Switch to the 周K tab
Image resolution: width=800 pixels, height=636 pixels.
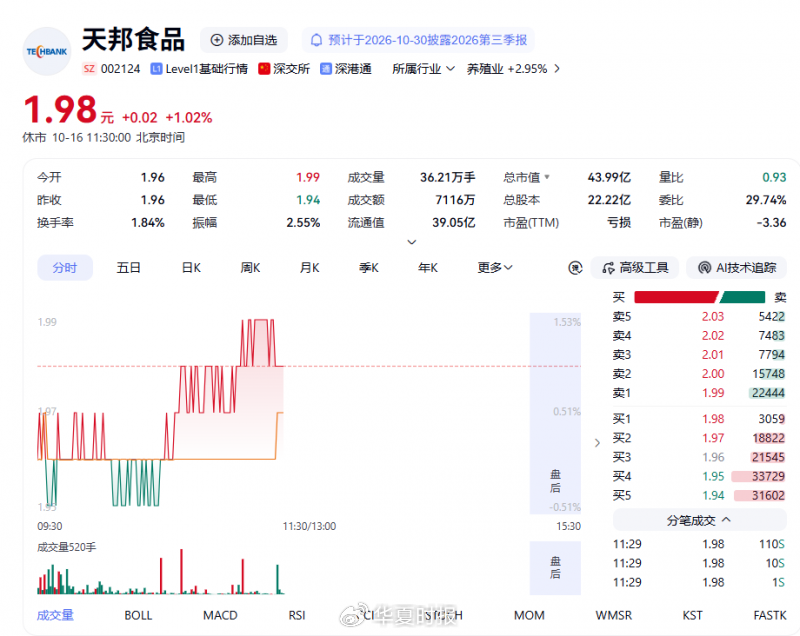coord(250,268)
